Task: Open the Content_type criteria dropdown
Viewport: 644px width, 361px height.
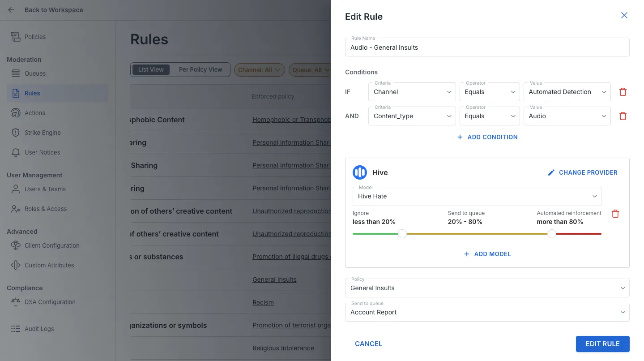Action: [x=412, y=116]
